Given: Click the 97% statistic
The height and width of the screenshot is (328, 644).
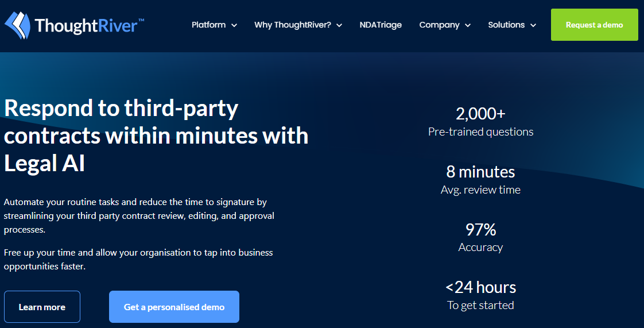Looking at the screenshot, I should [480, 230].
